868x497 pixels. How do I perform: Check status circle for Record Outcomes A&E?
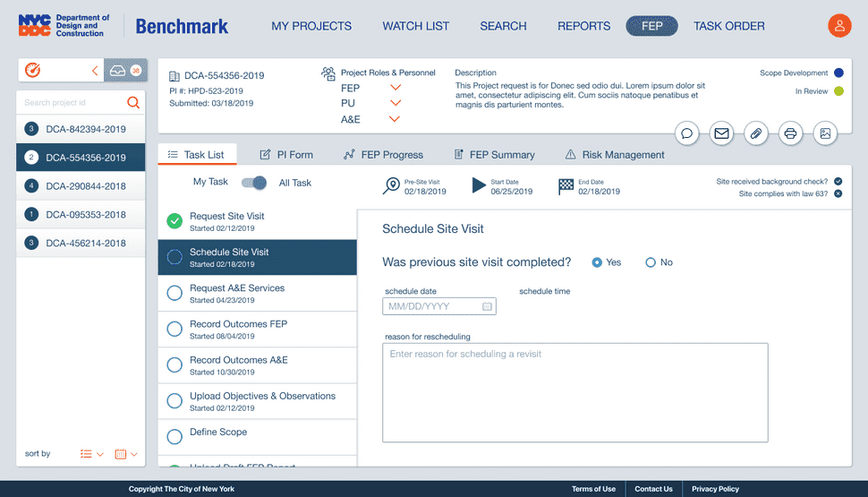[x=174, y=365]
